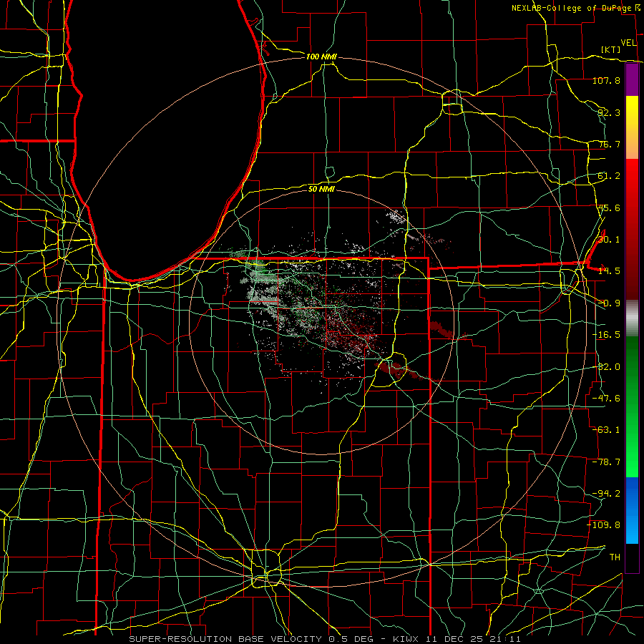Click the -32.0 velocity scale value
This screenshot has height=644, width=644.
[606, 367]
